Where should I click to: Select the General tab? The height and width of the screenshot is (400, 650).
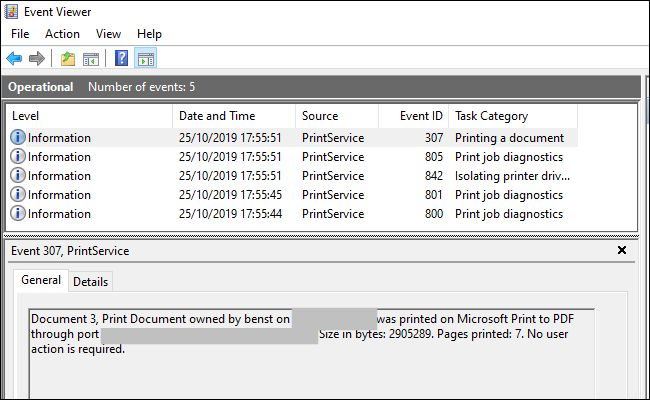coord(41,281)
